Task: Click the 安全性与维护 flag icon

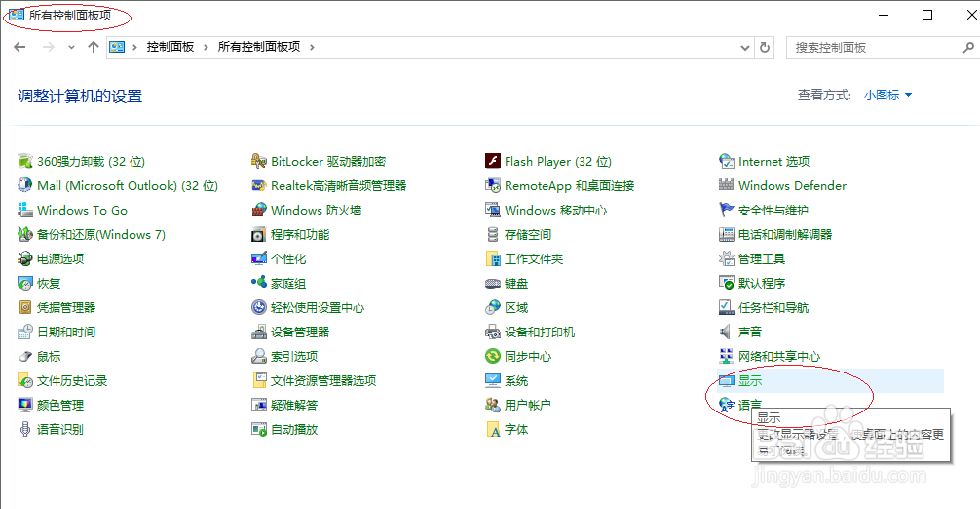Action: [727, 210]
